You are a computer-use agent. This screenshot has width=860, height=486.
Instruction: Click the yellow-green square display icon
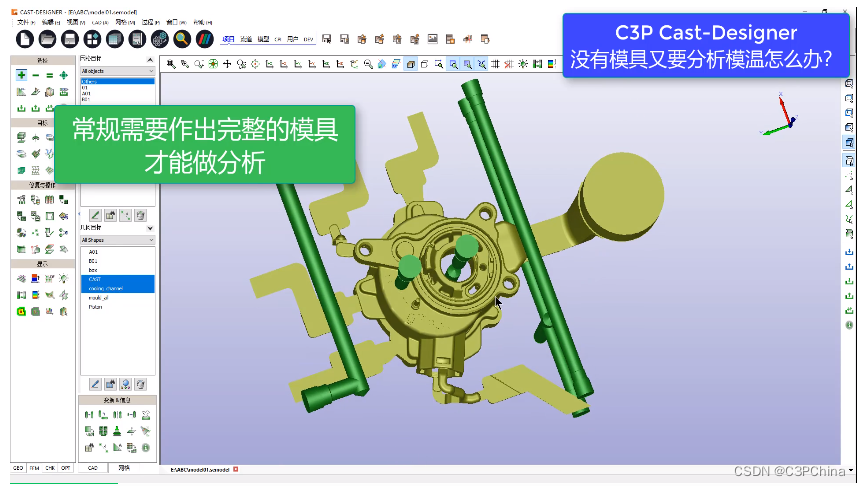point(21,312)
